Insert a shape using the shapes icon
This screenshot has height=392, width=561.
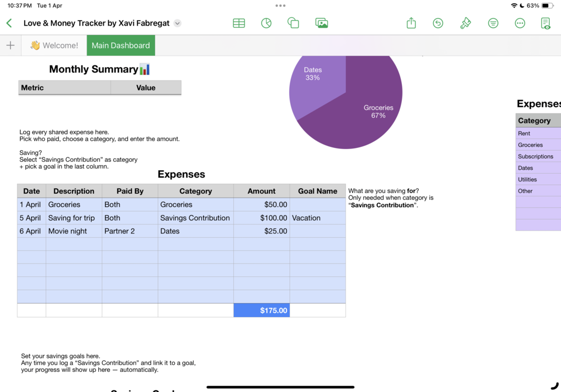[294, 23]
